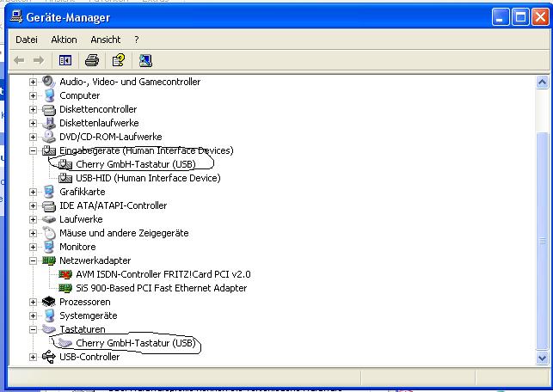Viewport: 553px width, 392px height.
Task: Click the Laufwerke drive icon
Action: (49, 219)
